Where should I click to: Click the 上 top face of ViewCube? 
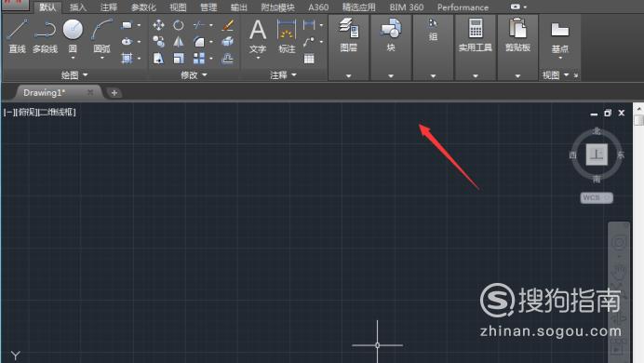tap(597, 155)
